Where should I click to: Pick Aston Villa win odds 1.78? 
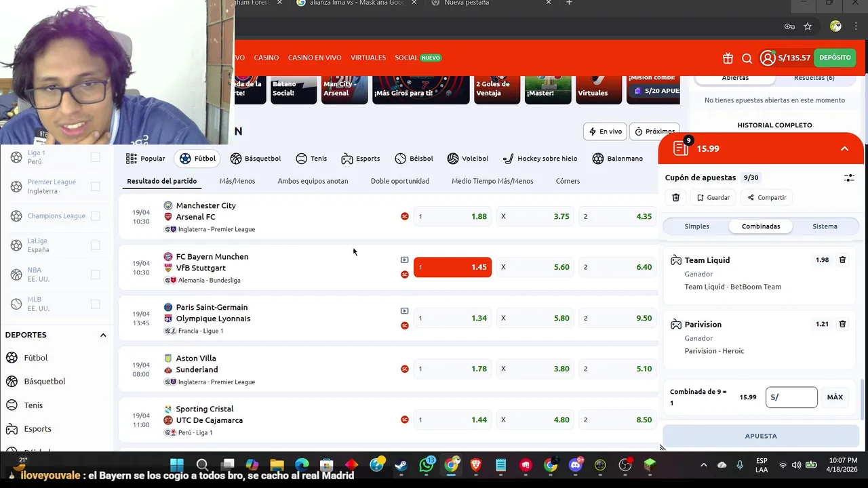point(452,369)
